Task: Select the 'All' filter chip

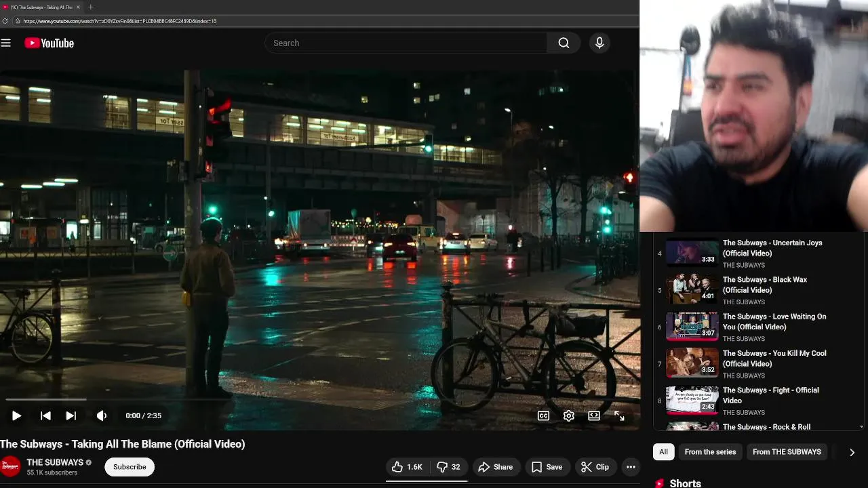Action: (663, 452)
